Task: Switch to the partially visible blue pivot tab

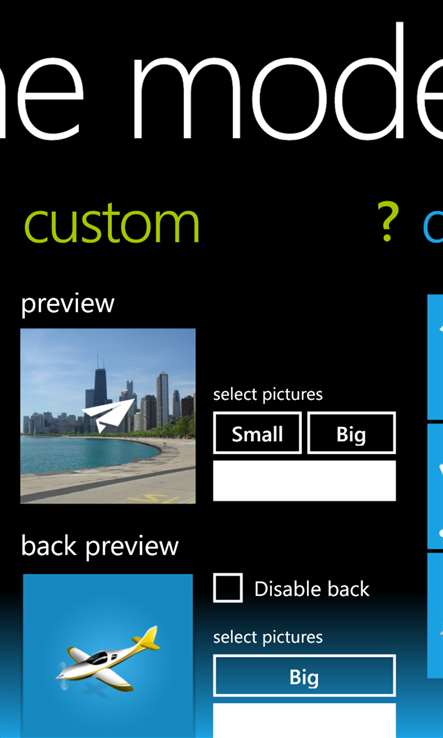Action: coord(433,225)
